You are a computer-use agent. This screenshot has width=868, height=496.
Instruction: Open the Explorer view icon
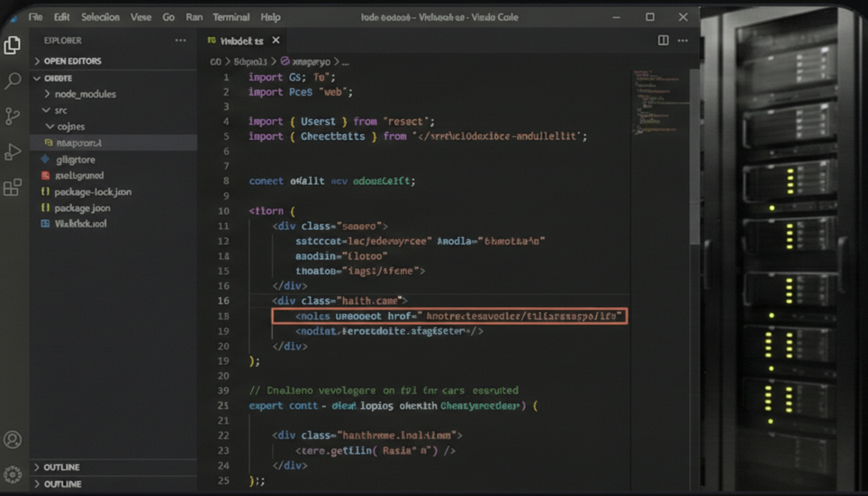click(14, 46)
